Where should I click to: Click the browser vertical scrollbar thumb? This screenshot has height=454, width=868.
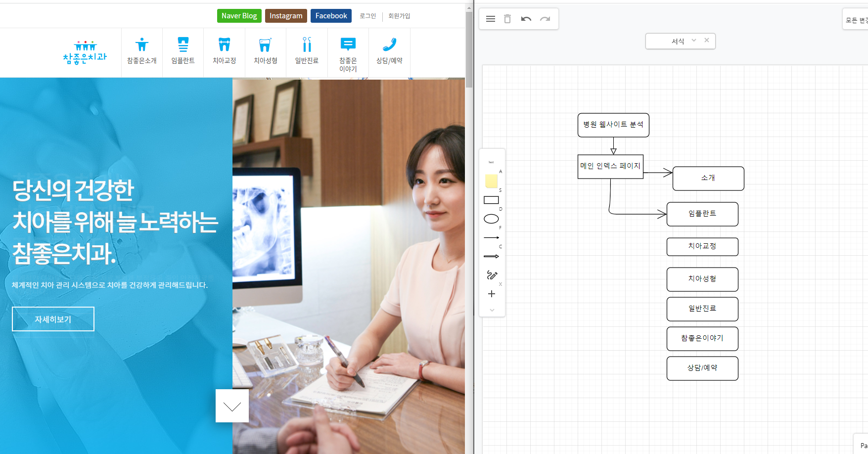[x=469, y=49]
